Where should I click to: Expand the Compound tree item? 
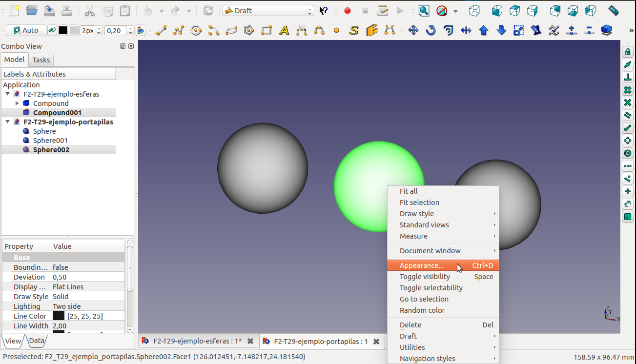(17, 103)
